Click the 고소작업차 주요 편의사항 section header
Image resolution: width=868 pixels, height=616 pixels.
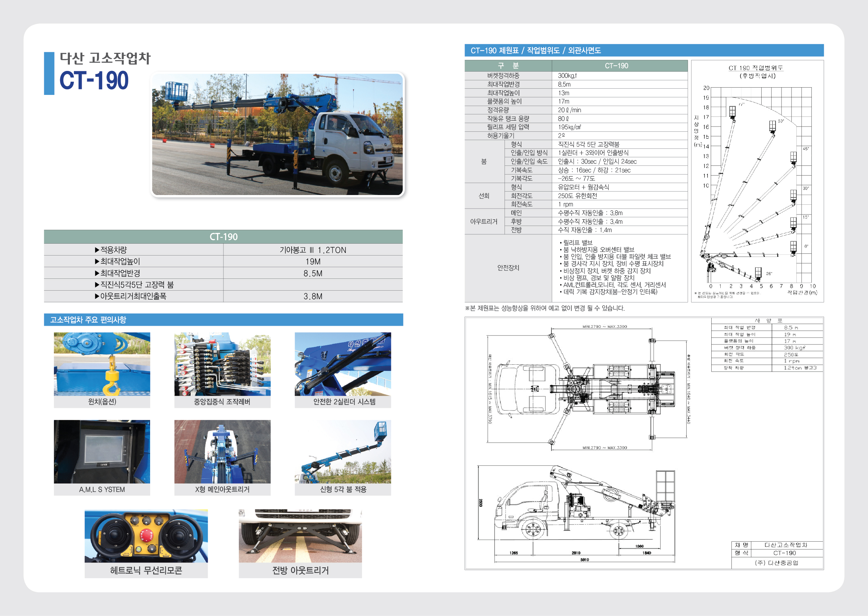tap(224, 320)
